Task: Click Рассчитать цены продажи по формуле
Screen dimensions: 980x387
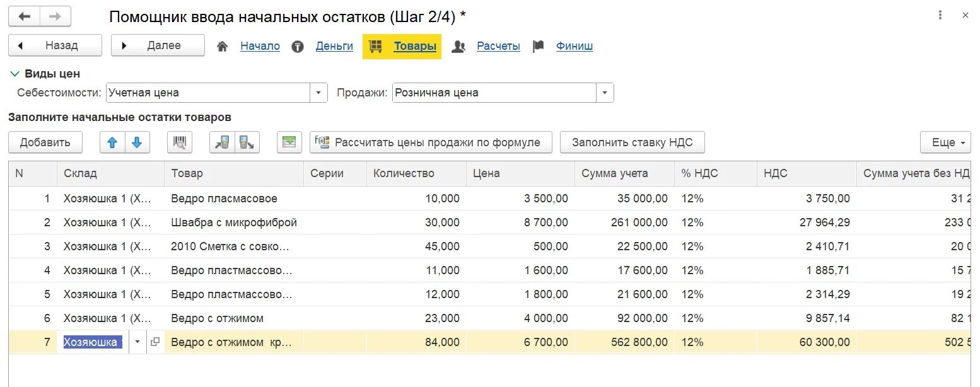Action: coord(431,142)
